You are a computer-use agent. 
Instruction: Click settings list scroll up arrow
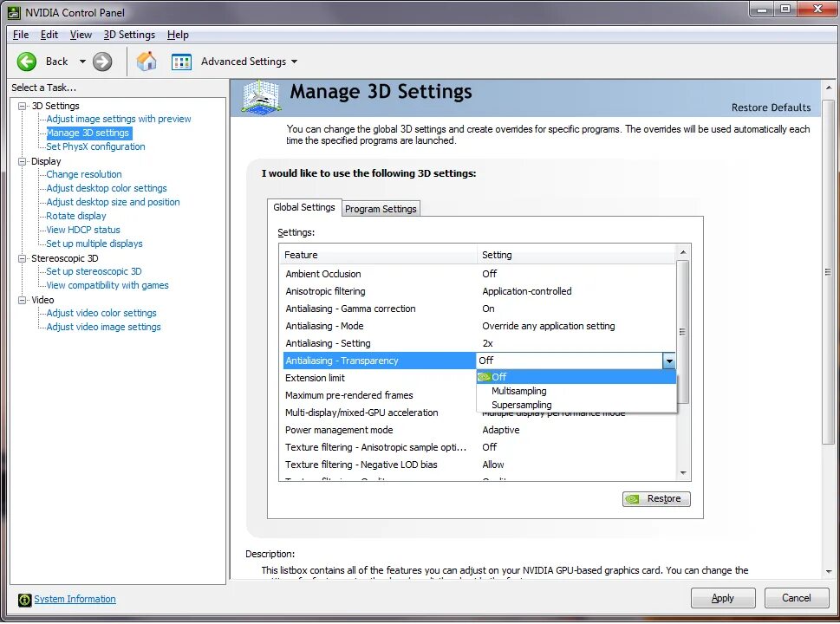coord(683,252)
